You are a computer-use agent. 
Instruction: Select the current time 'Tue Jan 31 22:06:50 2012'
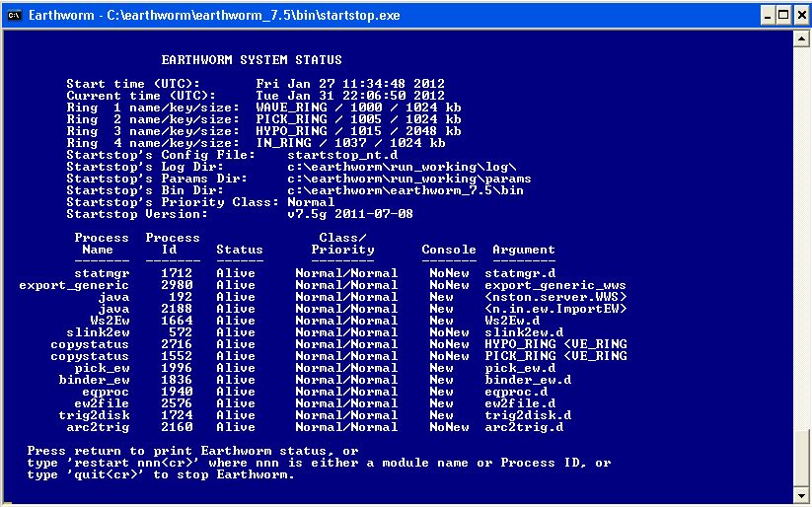tap(350, 96)
